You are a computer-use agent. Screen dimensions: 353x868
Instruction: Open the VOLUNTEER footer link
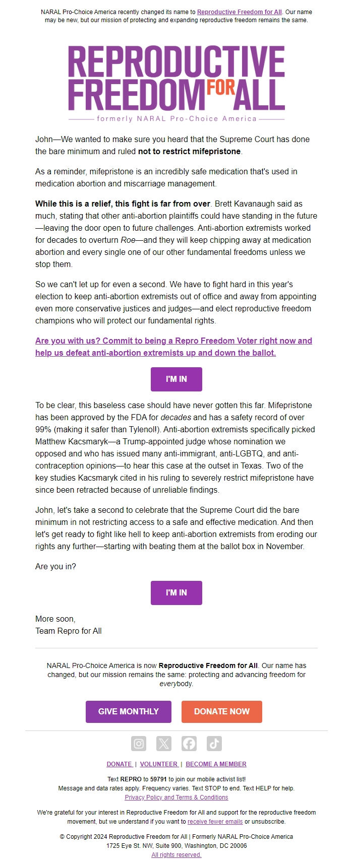tap(158, 764)
